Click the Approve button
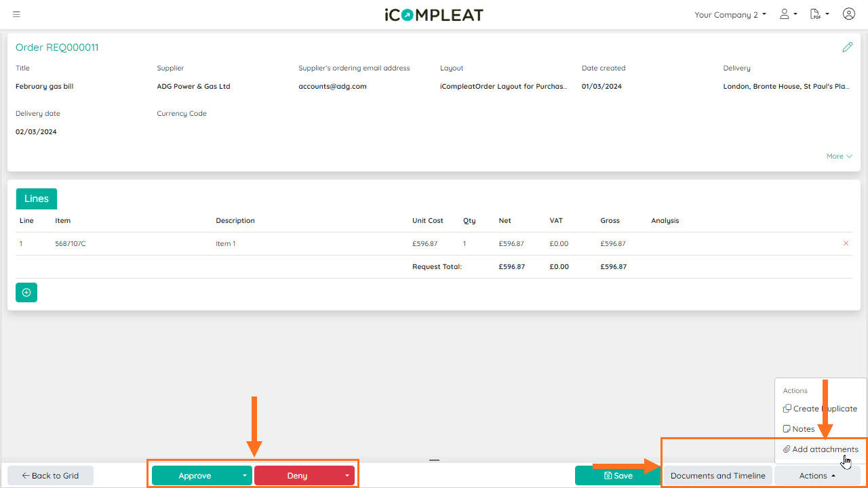This screenshot has width=868, height=488. (195, 476)
